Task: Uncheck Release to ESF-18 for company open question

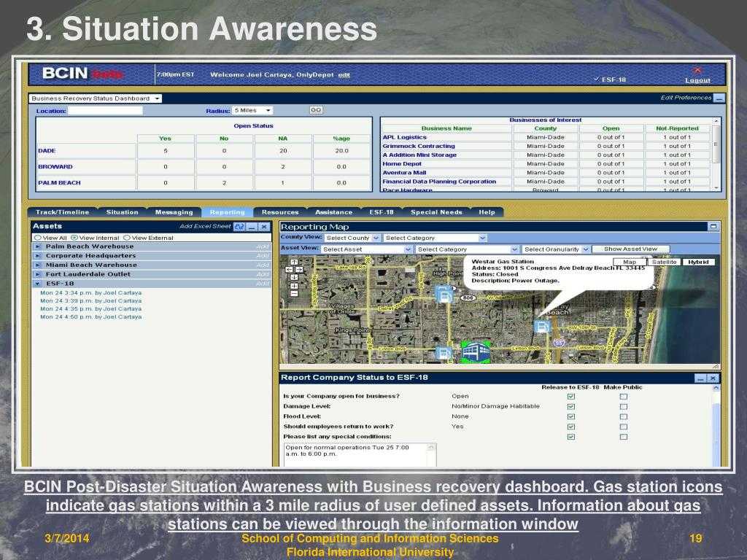Action: (x=571, y=397)
